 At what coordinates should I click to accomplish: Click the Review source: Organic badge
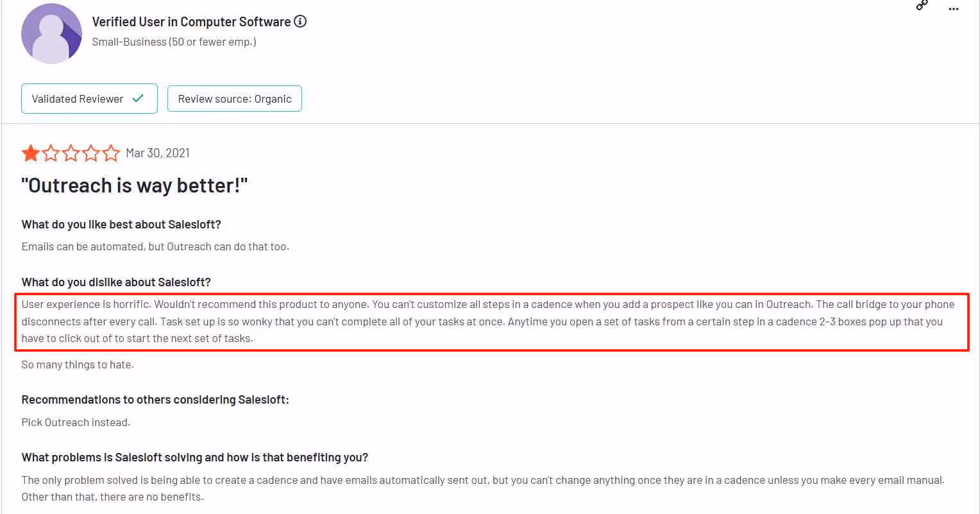[234, 98]
